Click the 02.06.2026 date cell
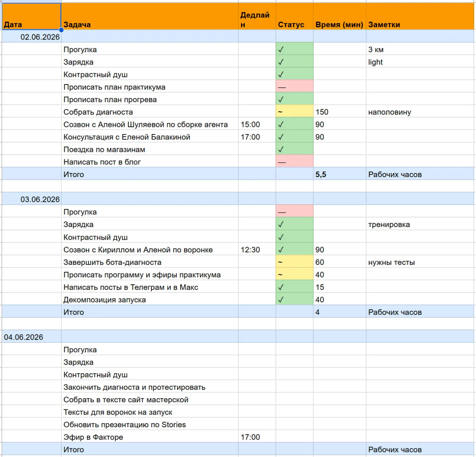The height and width of the screenshot is (457, 476). (x=32, y=37)
